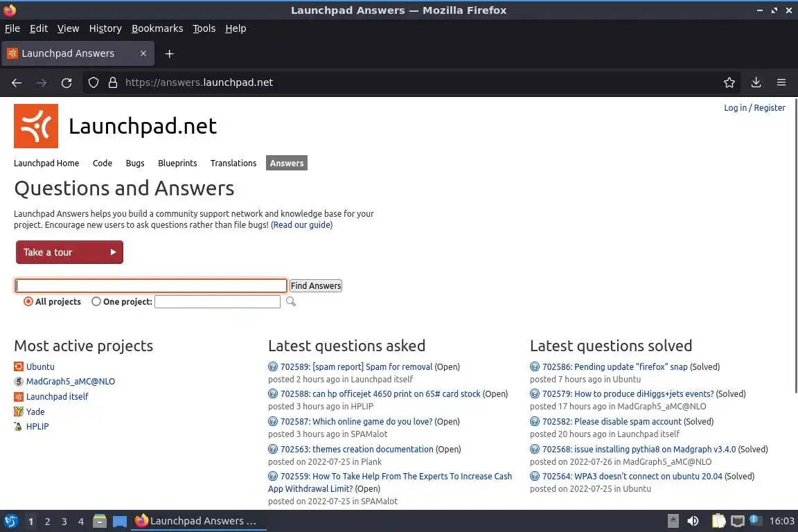The height and width of the screenshot is (532, 798).
Task: Click the question icon beside 702589
Action: pos(273,366)
